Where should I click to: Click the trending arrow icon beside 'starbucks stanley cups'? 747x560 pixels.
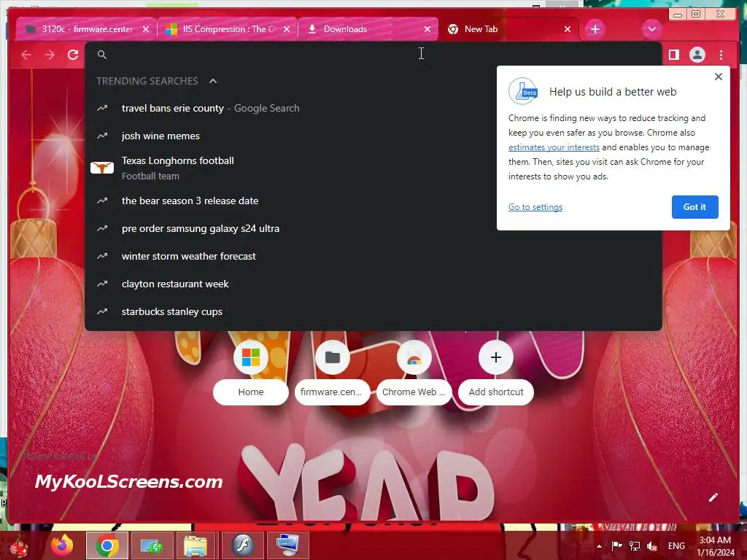102,311
